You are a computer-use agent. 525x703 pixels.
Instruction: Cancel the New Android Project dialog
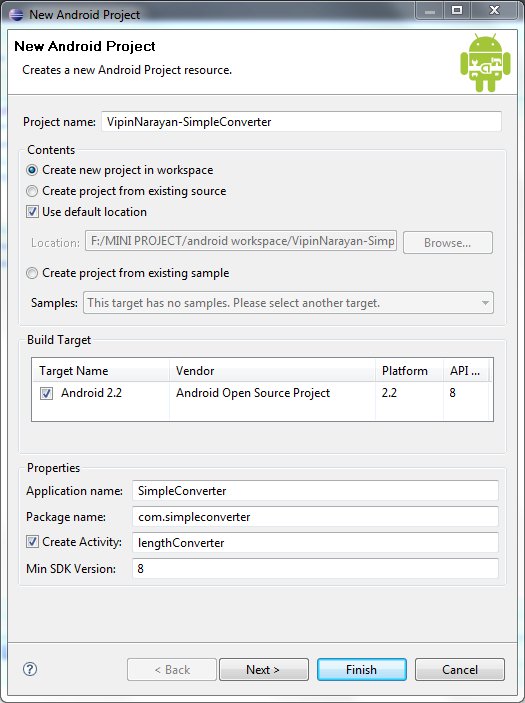click(x=460, y=670)
